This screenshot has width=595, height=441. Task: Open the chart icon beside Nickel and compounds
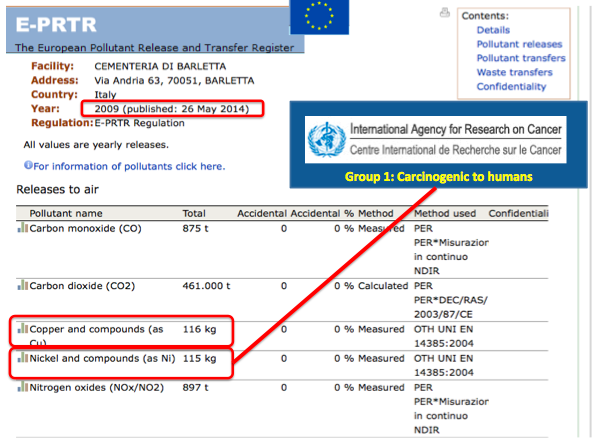pos(23,358)
